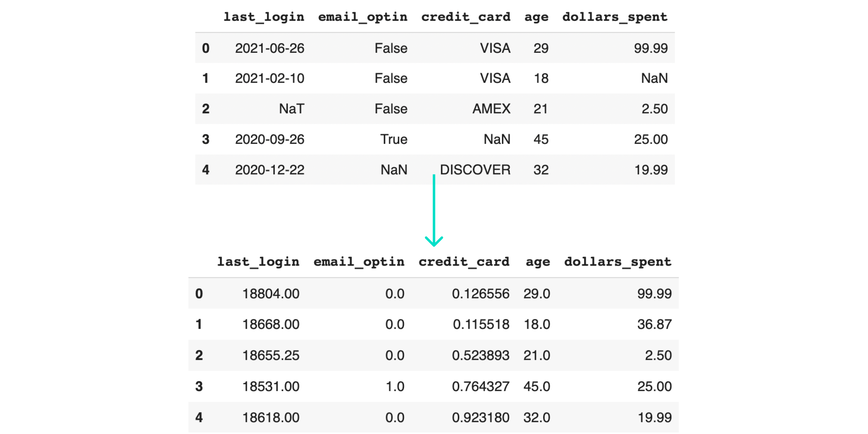Click the credit_card header in top table
This screenshot has width=868, height=434.
tap(466, 17)
